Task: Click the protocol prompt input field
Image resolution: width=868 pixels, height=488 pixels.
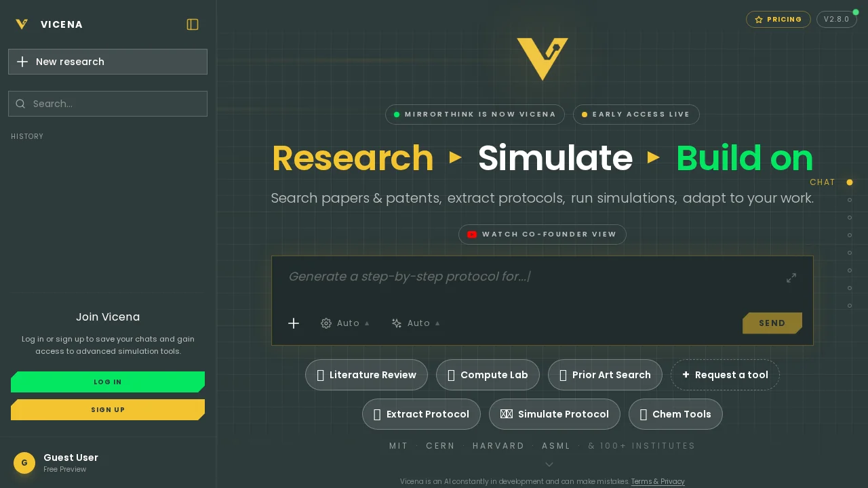Action: (475, 277)
